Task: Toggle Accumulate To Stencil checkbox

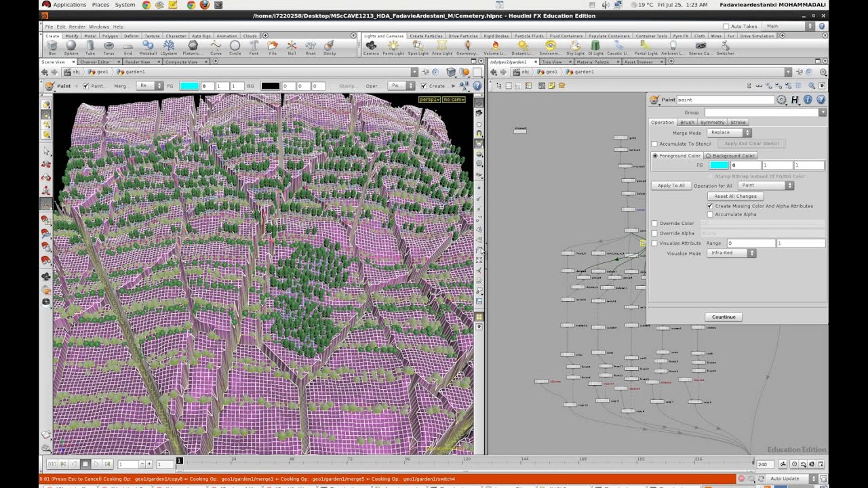Action: click(x=654, y=144)
